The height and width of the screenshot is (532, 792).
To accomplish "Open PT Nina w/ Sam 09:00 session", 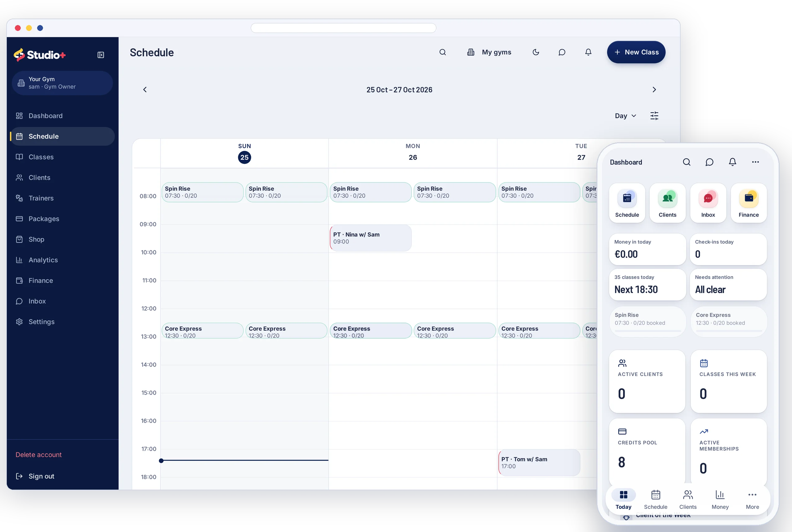I will point(371,238).
